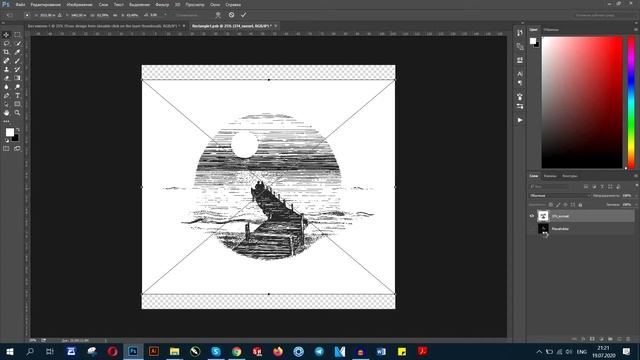Select the History Brush tool
Viewport: 640px width, 360px height.
(17, 69)
